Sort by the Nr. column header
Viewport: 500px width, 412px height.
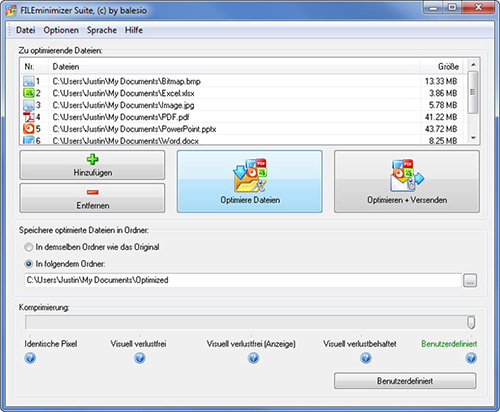click(35, 67)
